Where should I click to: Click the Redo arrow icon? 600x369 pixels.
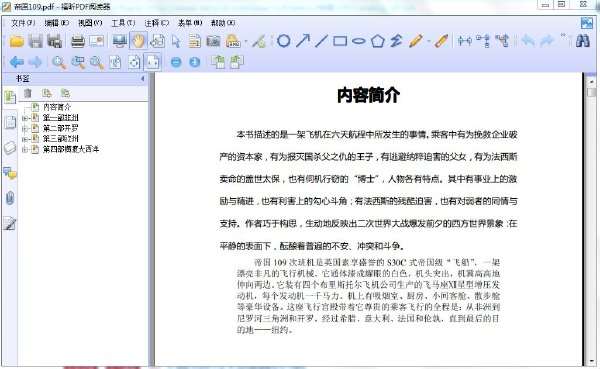tap(547, 41)
